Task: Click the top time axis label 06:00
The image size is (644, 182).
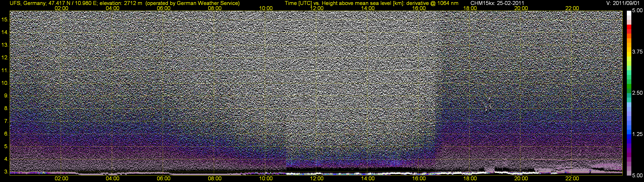Action: (x=164, y=8)
